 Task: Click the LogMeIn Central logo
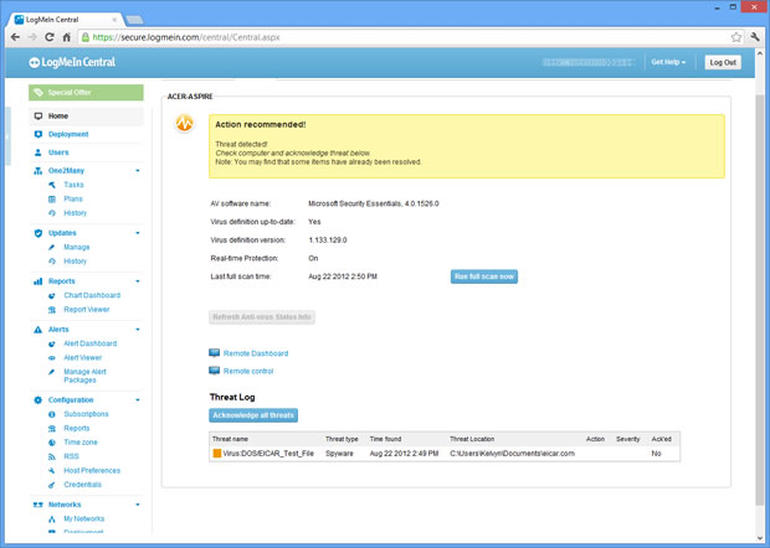[72, 62]
